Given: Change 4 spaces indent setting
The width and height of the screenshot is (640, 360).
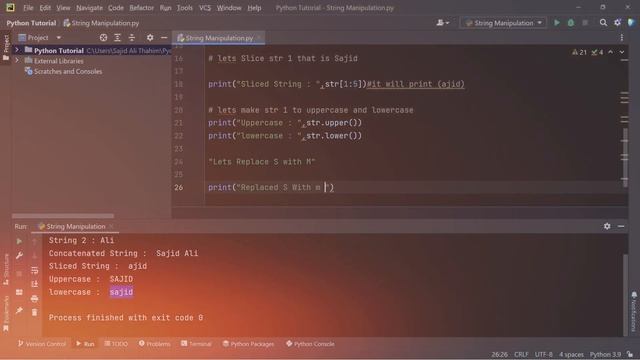Looking at the screenshot, I should (x=571, y=355).
